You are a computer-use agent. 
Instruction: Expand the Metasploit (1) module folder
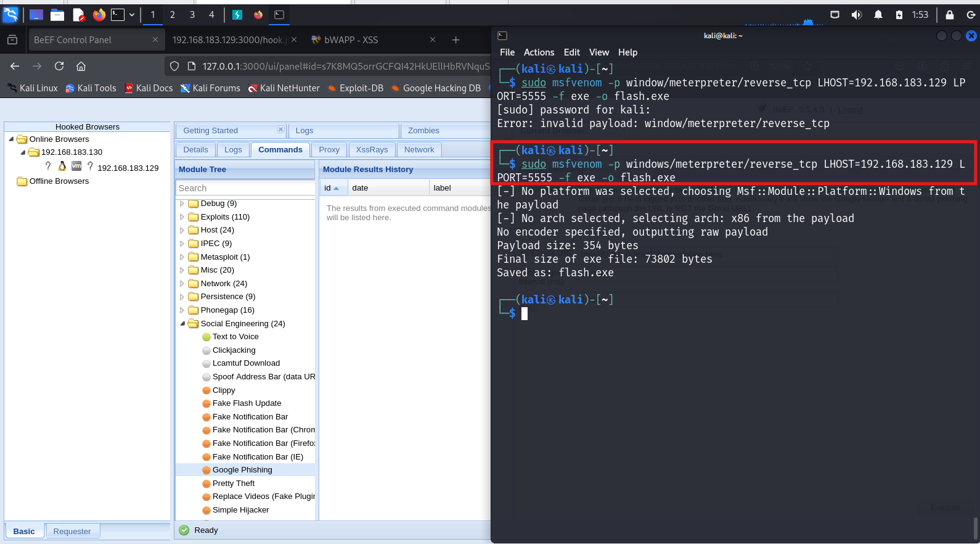point(182,257)
